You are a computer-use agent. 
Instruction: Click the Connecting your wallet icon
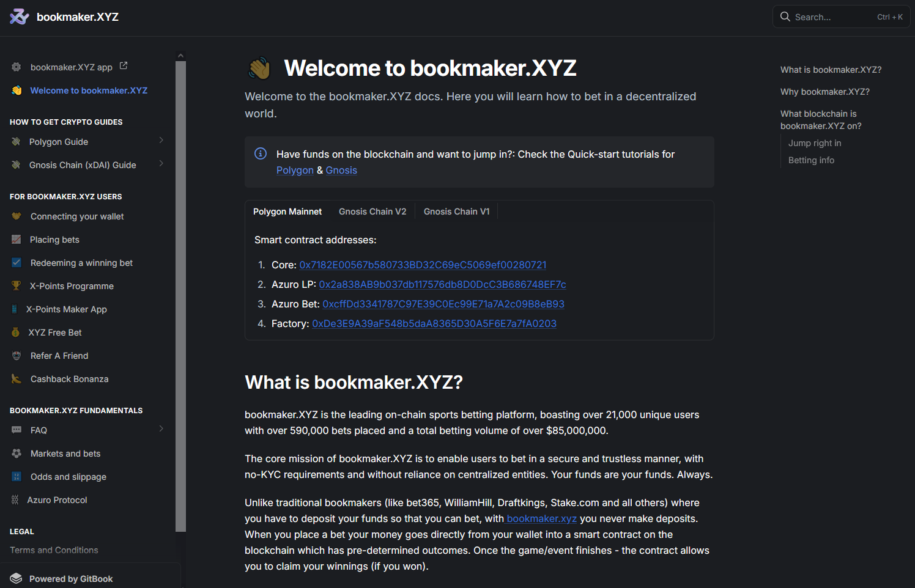coord(17,216)
